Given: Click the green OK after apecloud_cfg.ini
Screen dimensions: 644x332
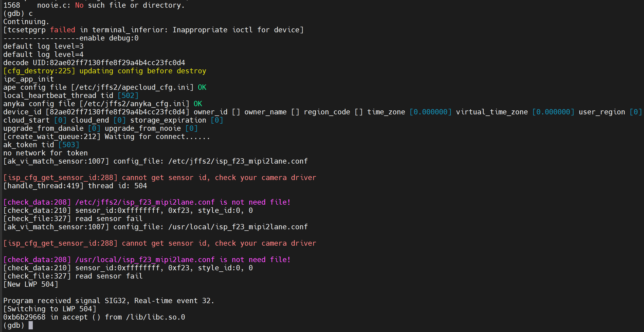Looking at the screenshot, I should (x=202, y=87).
